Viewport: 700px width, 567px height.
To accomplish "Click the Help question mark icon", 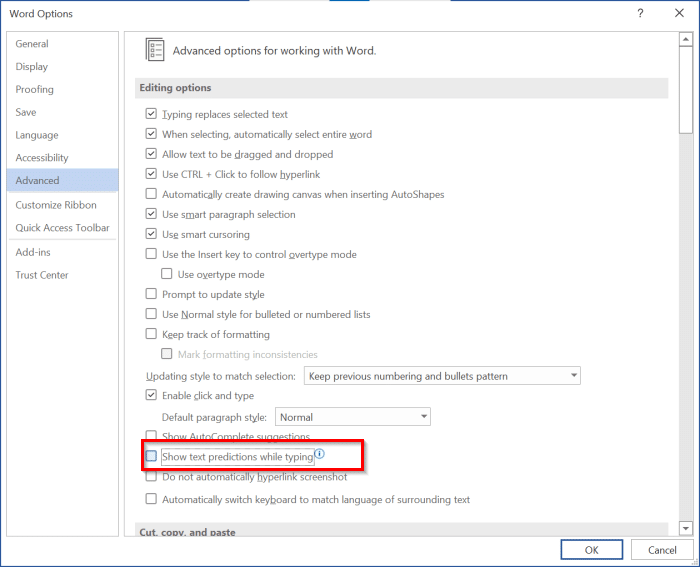I will [x=640, y=13].
